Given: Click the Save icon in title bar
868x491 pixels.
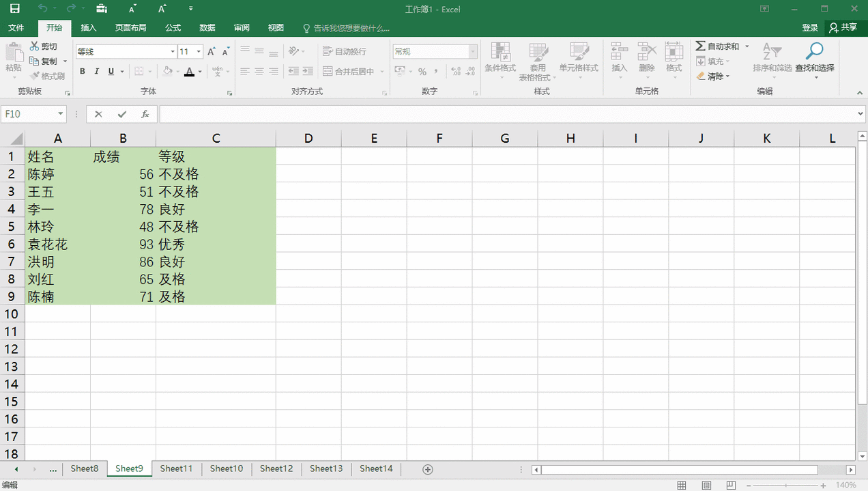Looking at the screenshot, I should [x=14, y=9].
